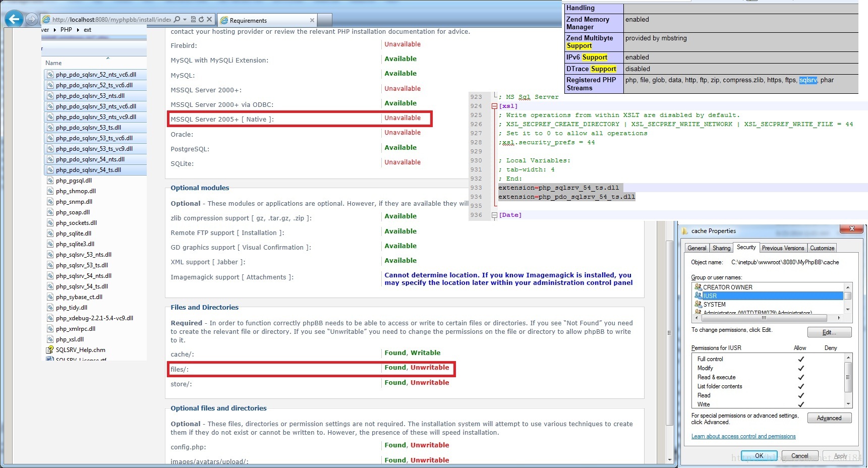
Task: Select file php_pdo_sqlsrv_53_nts_vc9.dll
Action: pos(95,117)
